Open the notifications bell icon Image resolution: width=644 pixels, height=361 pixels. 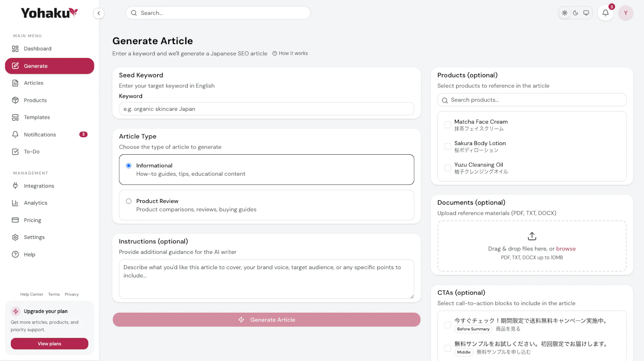(x=605, y=13)
